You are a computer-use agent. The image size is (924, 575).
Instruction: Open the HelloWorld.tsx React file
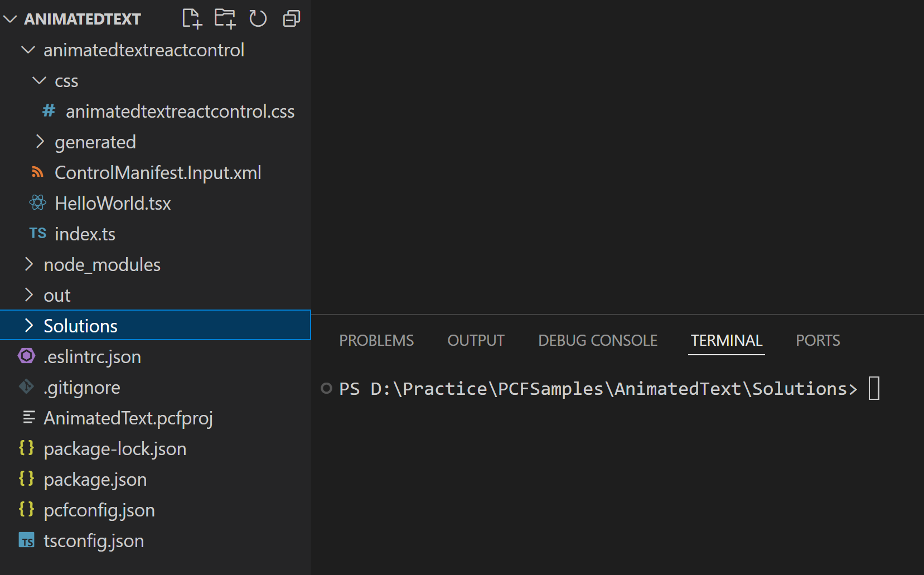tap(113, 204)
